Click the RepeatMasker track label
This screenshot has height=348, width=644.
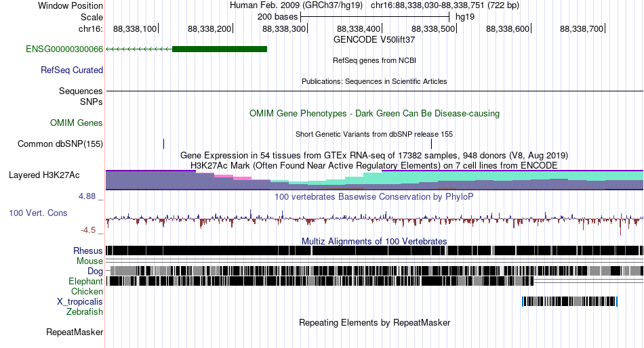[x=75, y=332]
